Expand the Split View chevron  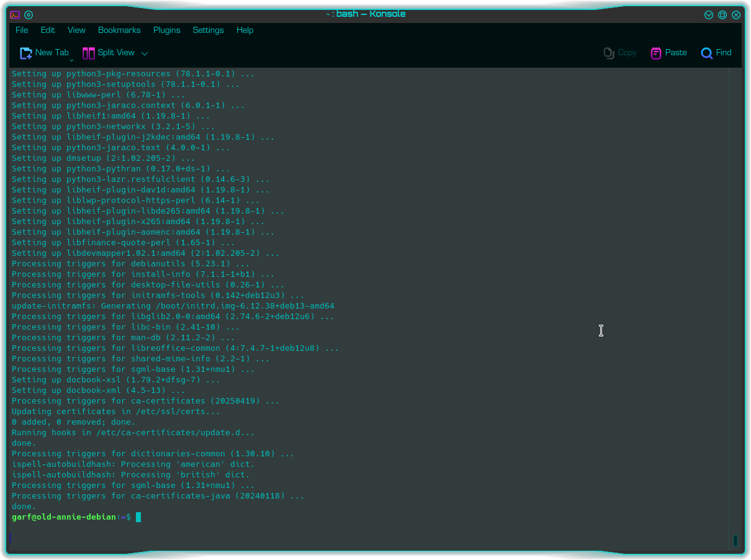[145, 54]
